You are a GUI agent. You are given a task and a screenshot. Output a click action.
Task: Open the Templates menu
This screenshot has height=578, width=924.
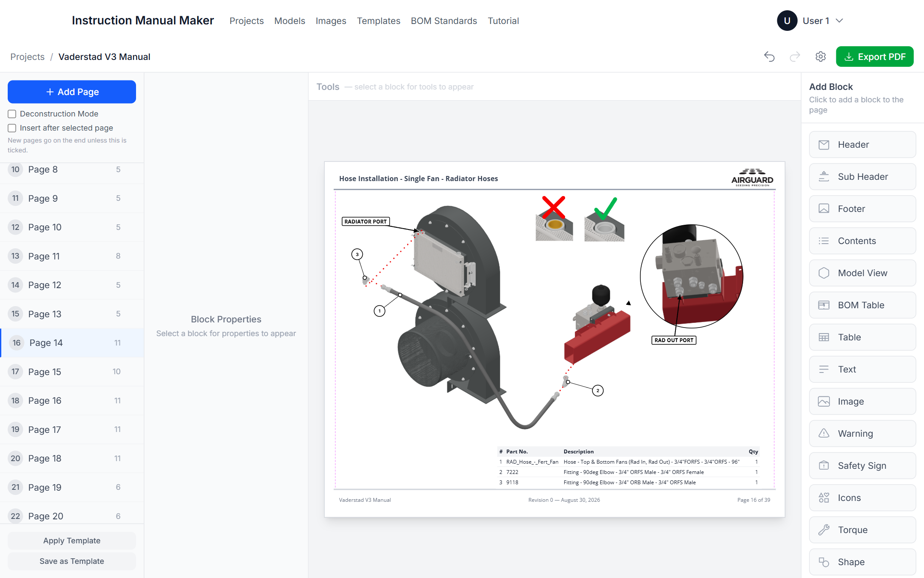click(x=379, y=21)
